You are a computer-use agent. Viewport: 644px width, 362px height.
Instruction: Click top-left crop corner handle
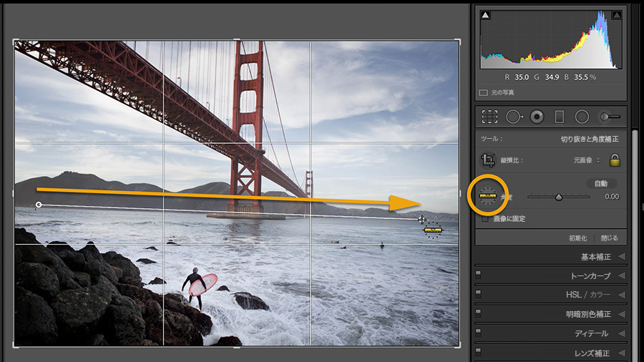point(15,41)
